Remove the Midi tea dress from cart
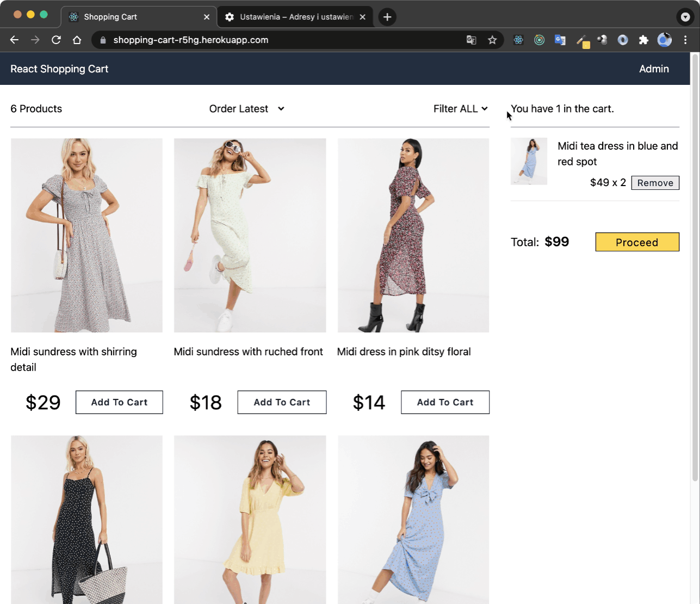 (x=655, y=182)
